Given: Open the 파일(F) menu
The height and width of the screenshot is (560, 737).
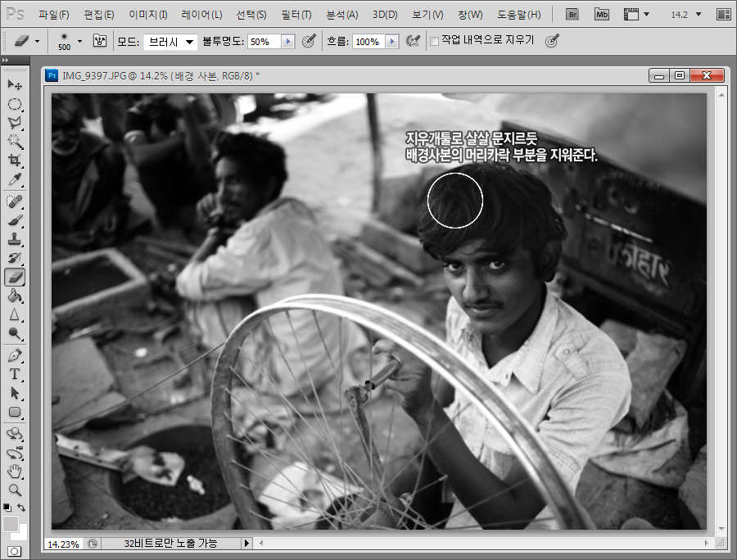Looking at the screenshot, I should click(54, 15).
